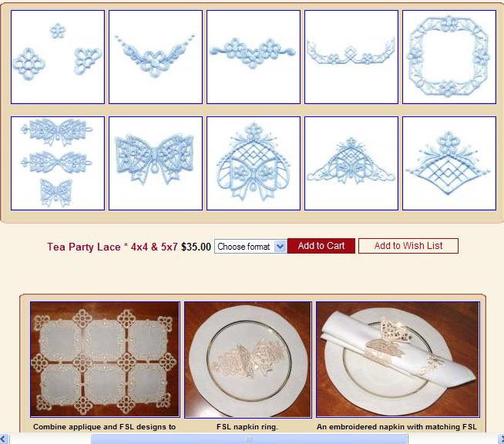504x444 pixels.
Task: Open the triangular lattice bow design
Action: point(351,163)
